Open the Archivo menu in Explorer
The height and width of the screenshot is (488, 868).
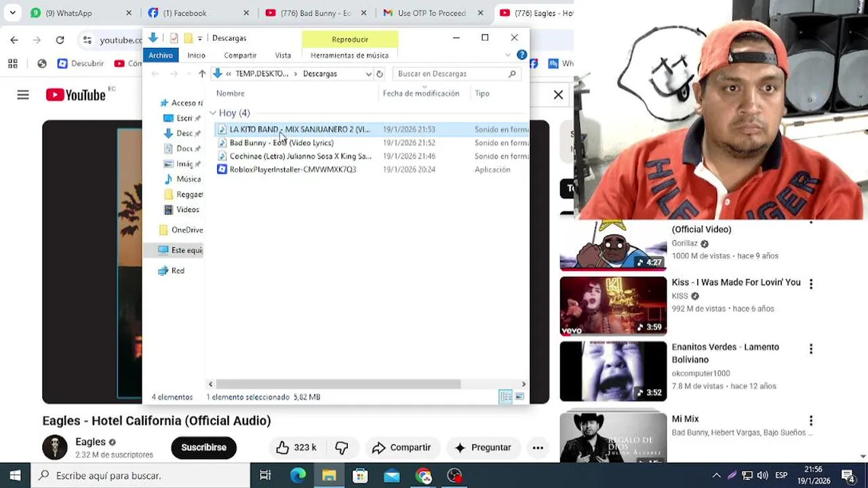pos(161,56)
